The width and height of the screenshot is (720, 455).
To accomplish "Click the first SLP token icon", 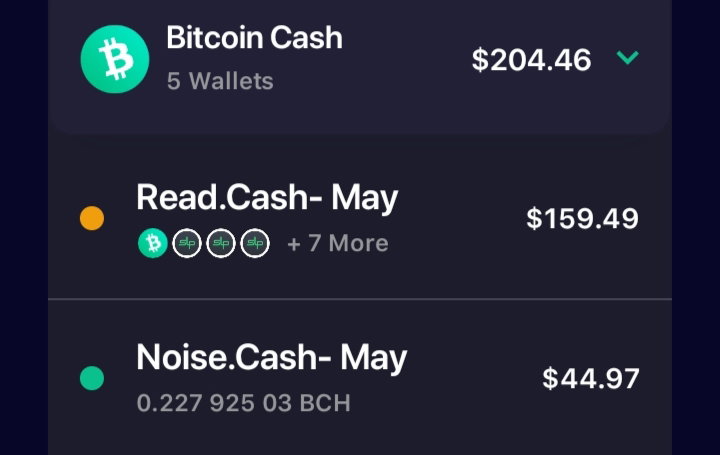I will click(x=187, y=243).
